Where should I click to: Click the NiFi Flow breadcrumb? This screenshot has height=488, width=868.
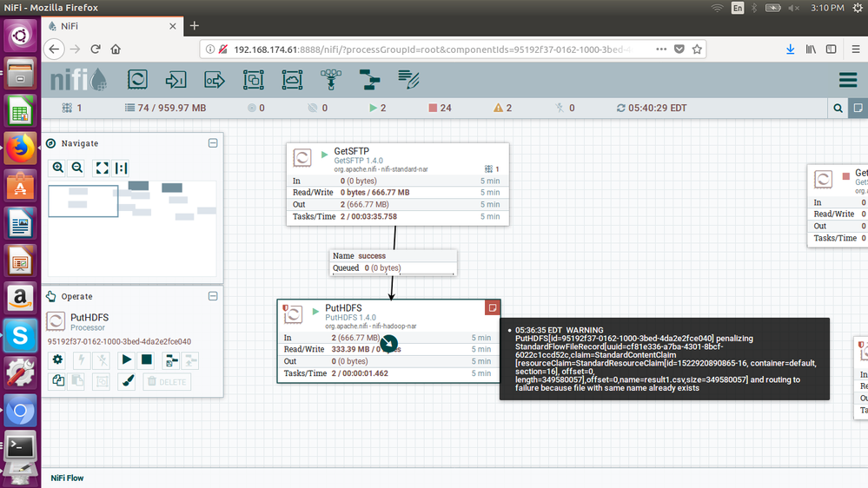click(67, 478)
